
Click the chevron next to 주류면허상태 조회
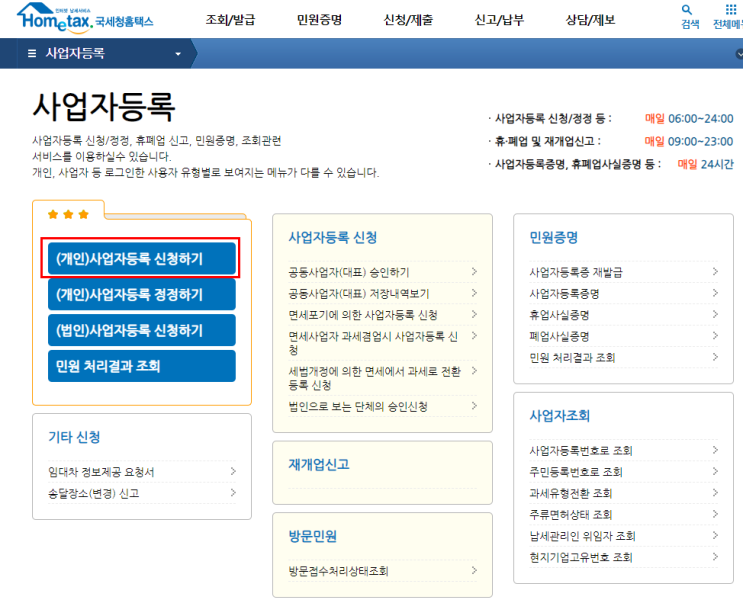coord(715,514)
